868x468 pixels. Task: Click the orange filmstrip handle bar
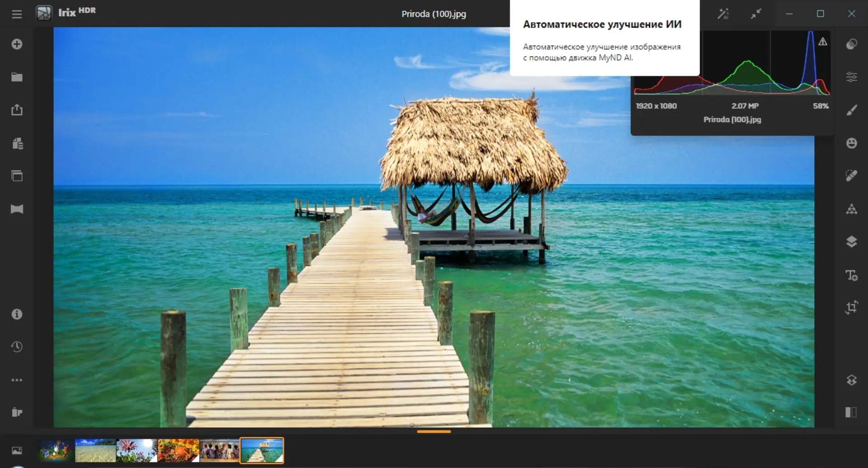[434, 431]
